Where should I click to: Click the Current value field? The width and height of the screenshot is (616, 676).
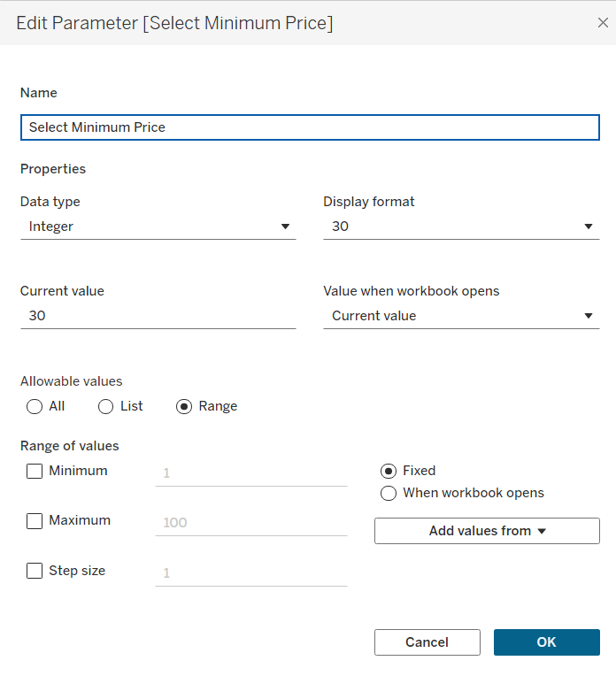tap(158, 316)
